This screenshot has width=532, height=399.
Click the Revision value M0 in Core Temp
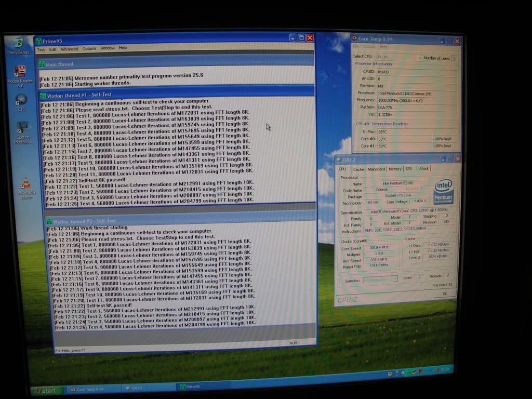[417, 86]
